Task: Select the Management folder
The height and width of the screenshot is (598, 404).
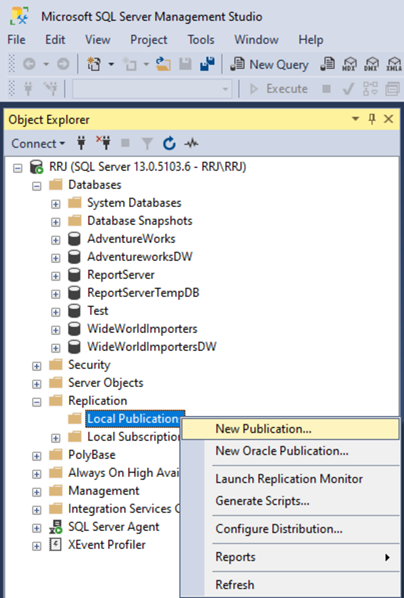Action: coord(104,491)
